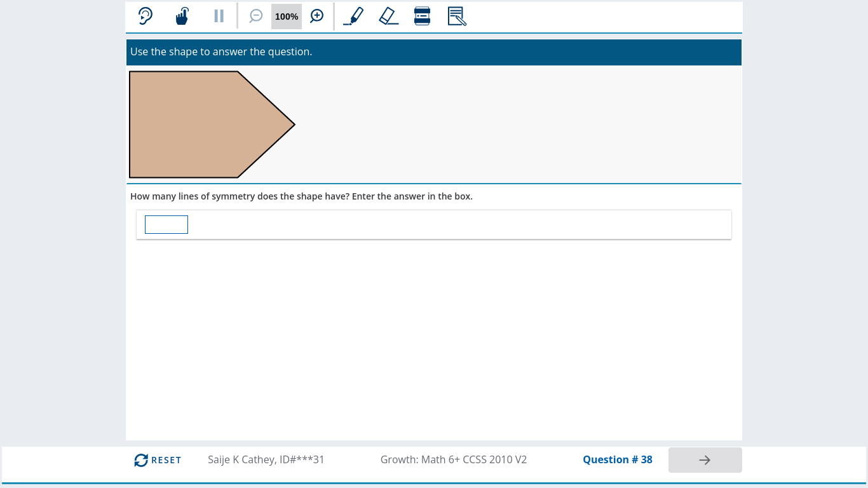The height and width of the screenshot is (488, 868).
Task: Click the answer input box
Action: [x=166, y=224]
